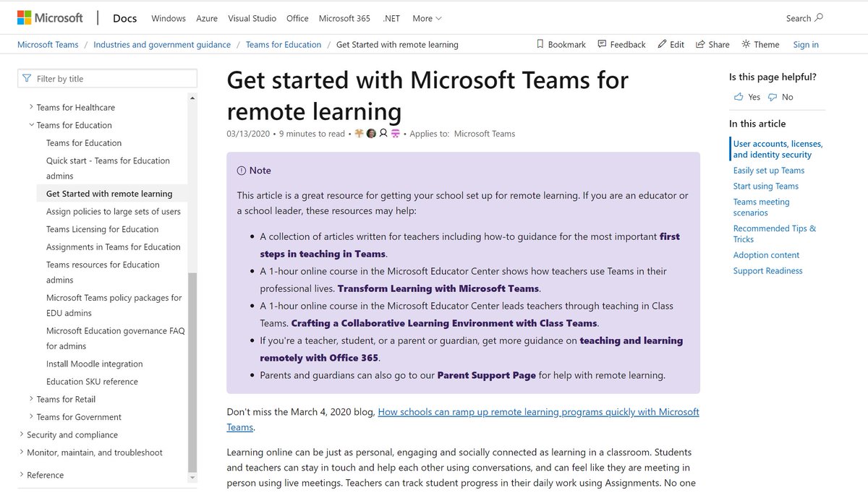Jump to Start using Teams section
The height and width of the screenshot is (493, 868).
click(766, 187)
